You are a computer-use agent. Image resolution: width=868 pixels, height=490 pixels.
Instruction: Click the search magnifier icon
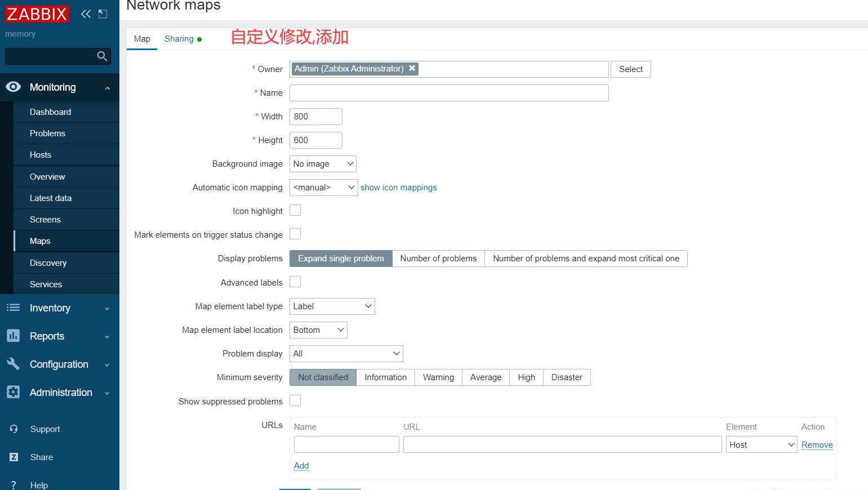tap(102, 56)
